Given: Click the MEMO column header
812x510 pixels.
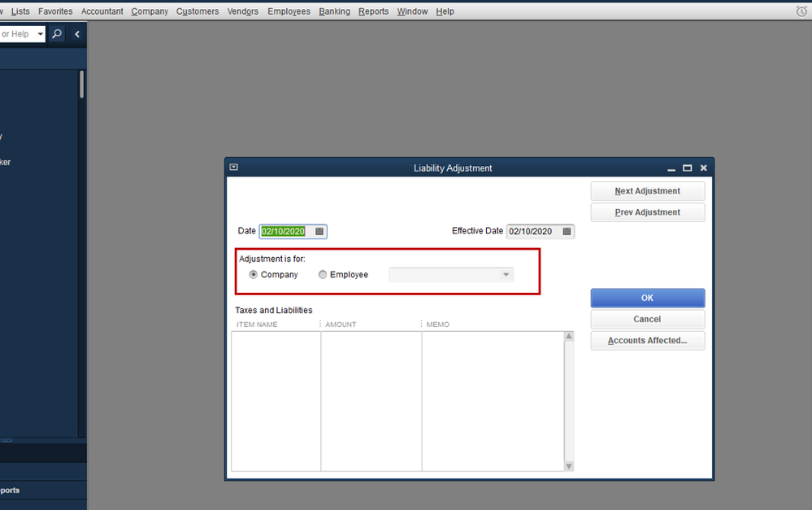Looking at the screenshot, I should click(438, 325).
